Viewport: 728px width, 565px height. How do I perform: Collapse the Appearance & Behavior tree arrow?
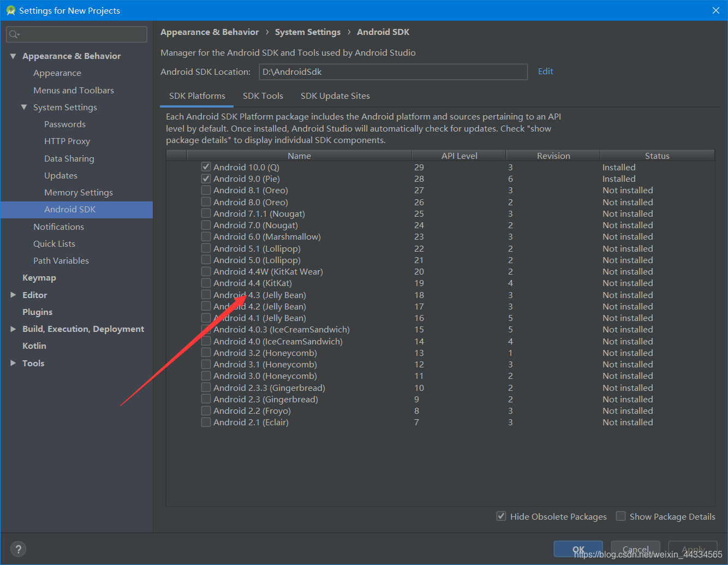(x=13, y=56)
